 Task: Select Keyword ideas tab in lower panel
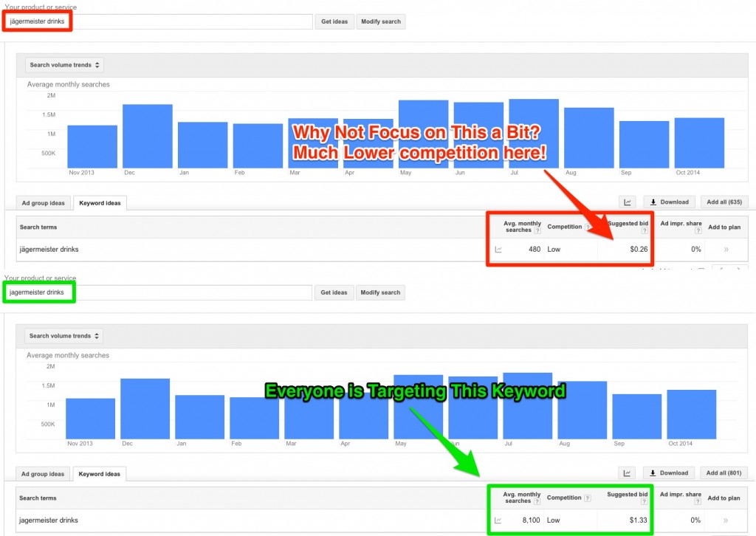tap(100, 473)
